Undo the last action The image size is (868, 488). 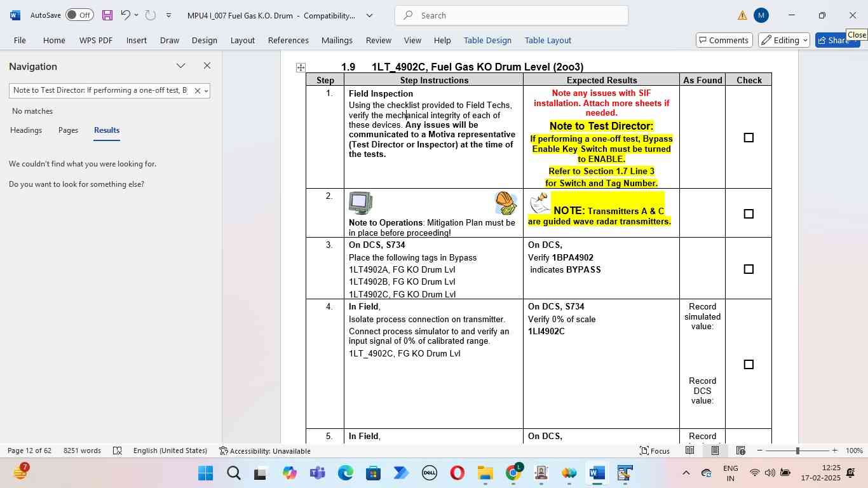125,15
